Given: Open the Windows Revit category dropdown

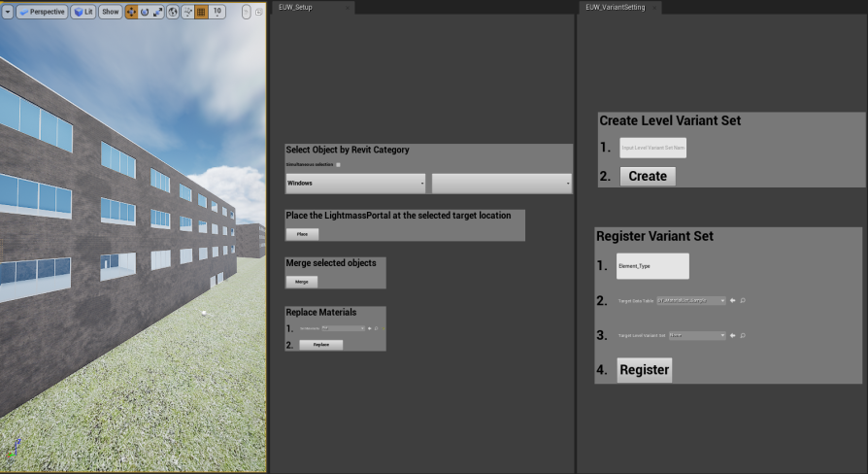Looking at the screenshot, I should click(x=355, y=184).
